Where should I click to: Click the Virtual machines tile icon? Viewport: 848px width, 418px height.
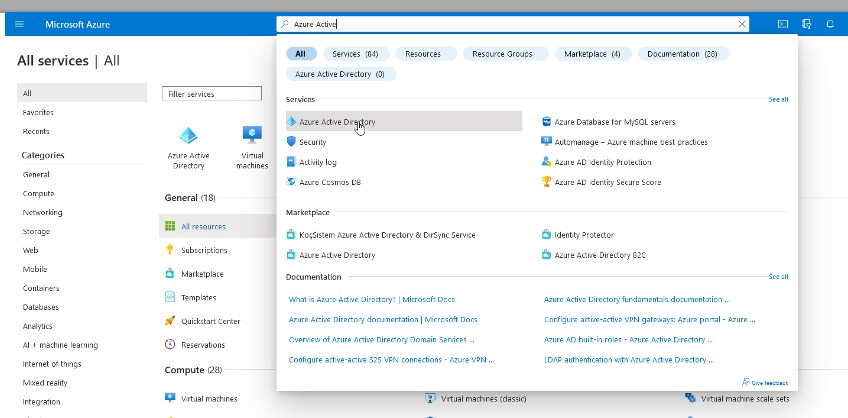coord(252,134)
